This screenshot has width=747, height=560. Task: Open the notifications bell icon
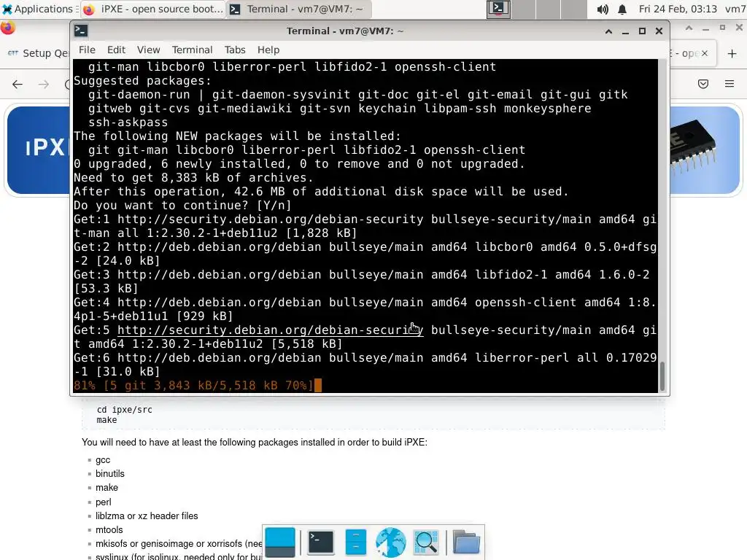(x=622, y=9)
